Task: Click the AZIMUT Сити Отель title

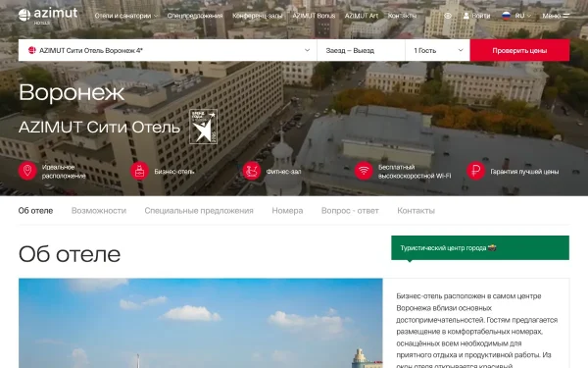Action: pos(99,128)
